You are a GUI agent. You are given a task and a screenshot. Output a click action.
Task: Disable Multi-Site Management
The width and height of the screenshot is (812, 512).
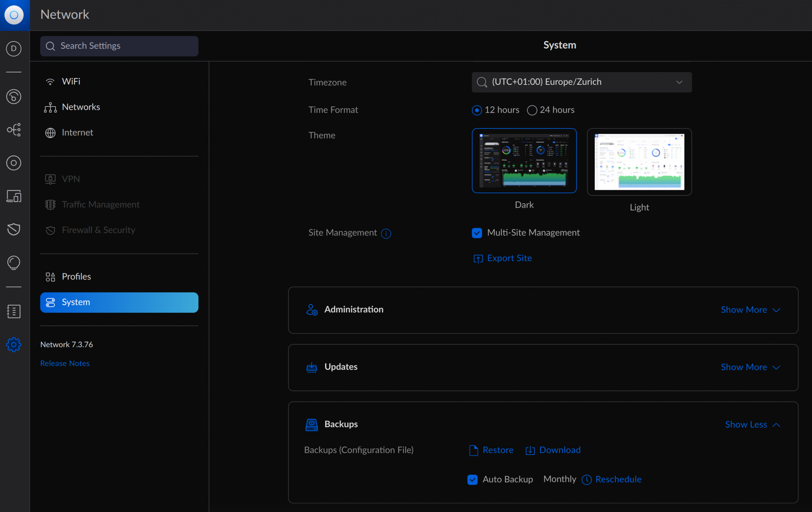(476, 233)
